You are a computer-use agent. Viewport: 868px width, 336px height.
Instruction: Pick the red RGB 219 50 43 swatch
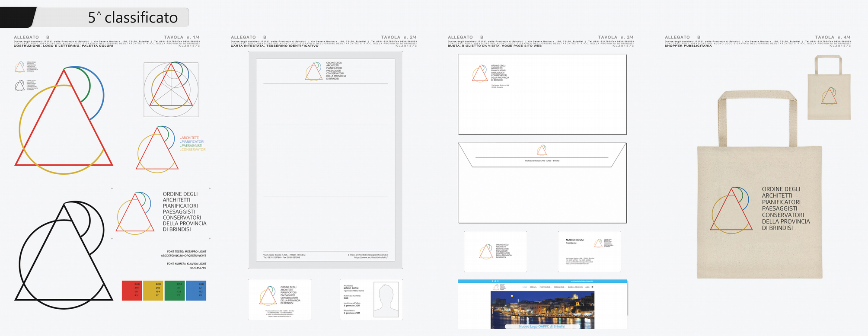[x=132, y=291]
